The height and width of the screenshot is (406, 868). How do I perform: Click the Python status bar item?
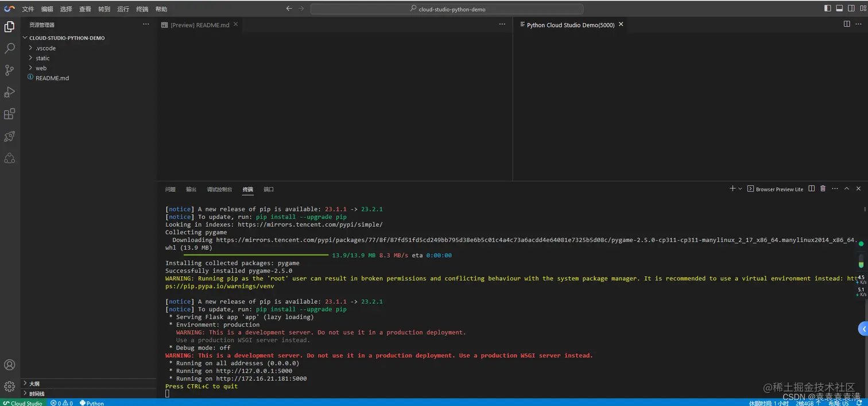pyautogui.click(x=92, y=403)
